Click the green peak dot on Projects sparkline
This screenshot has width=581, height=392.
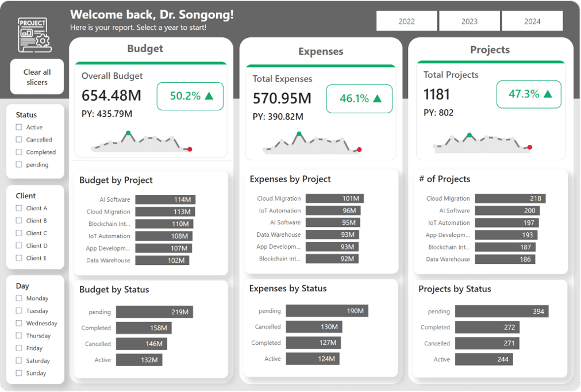point(470,136)
